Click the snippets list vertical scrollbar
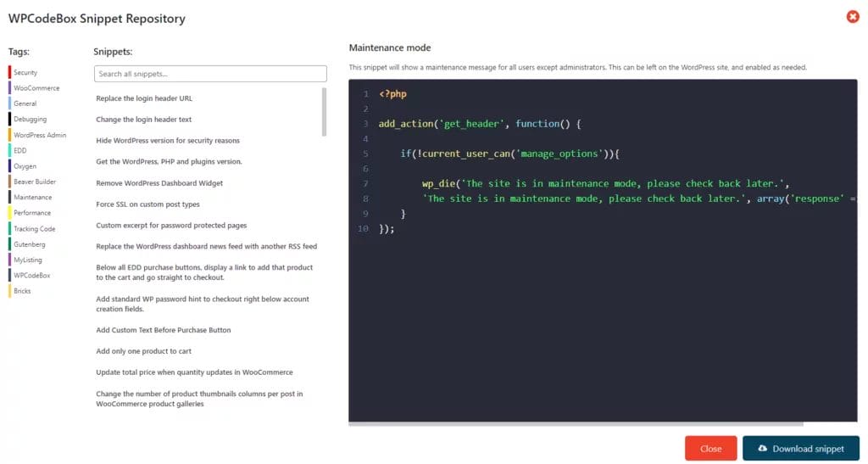 (324, 112)
